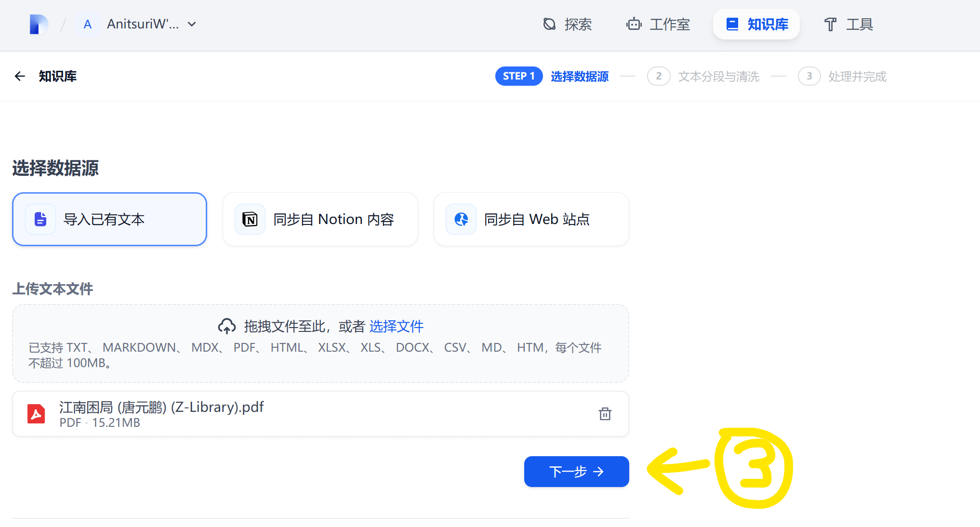
Task: Click the back arrow beside 知识库
Action: tap(20, 76)
